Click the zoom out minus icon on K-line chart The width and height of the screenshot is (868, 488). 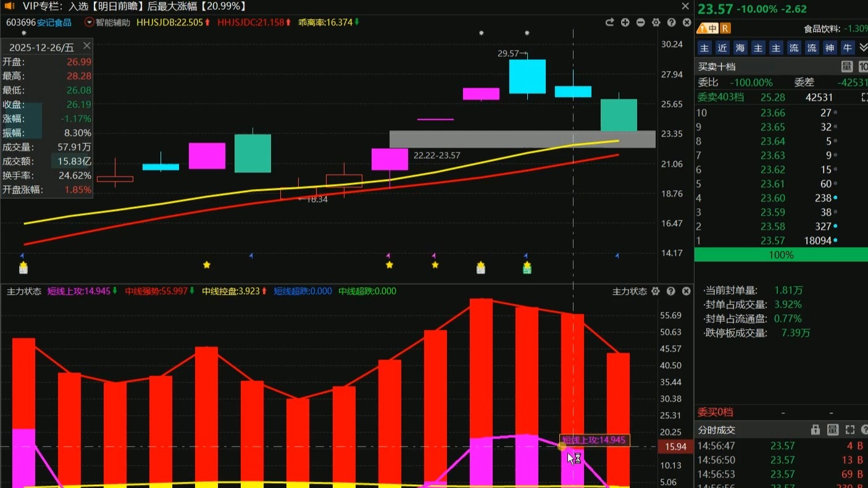coord(640,23)
